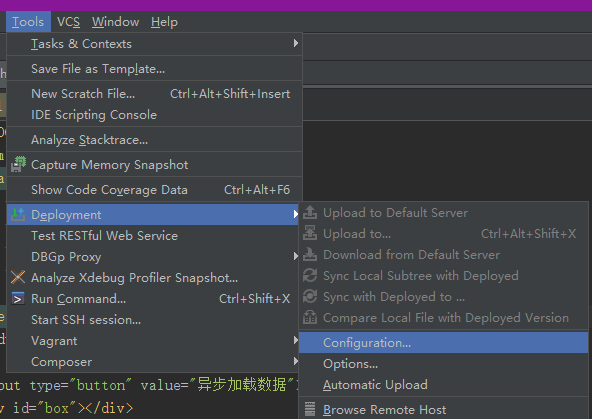
Task: Select Download from Default Server text
Action: [x=412, y=255]
